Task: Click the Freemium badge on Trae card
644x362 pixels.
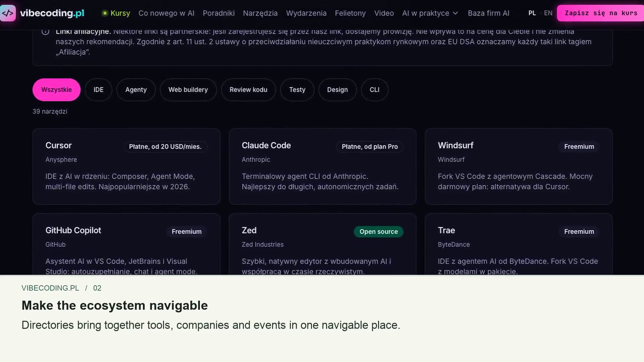Action: (x=579, y=232)
